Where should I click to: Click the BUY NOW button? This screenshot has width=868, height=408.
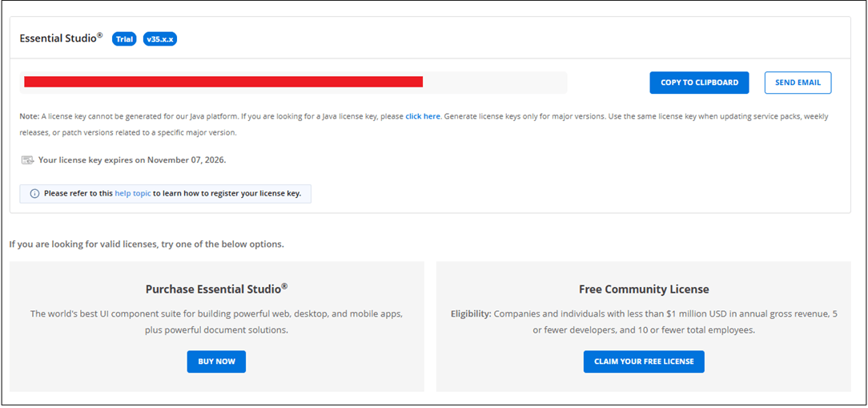[216, 362]
